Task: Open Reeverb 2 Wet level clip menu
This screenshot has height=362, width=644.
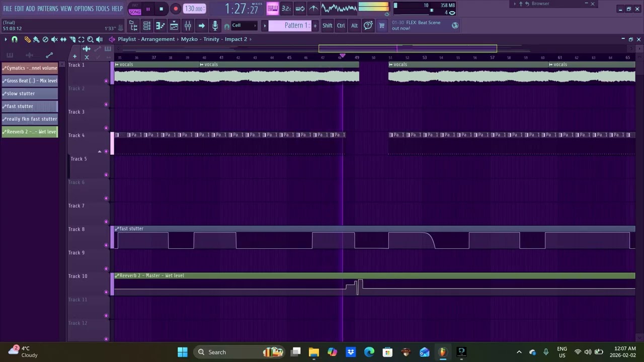Action: (x=117, y=276)
